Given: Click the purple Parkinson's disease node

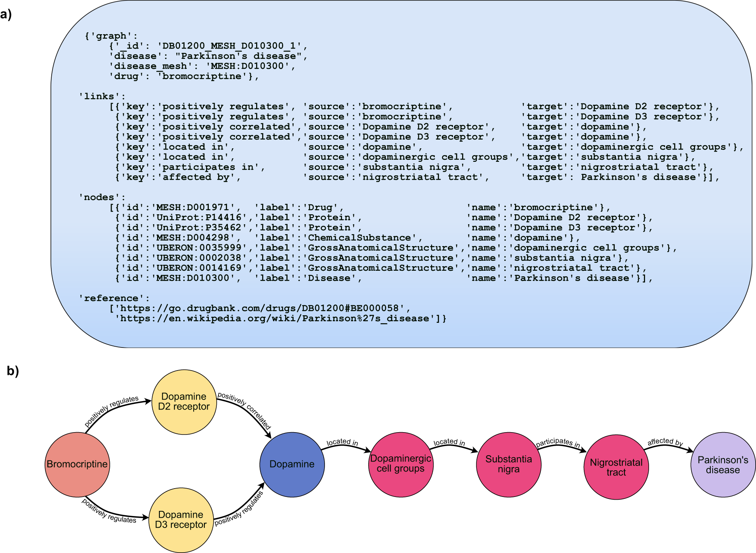Looking at the screenshot, I should click(723, 465).
